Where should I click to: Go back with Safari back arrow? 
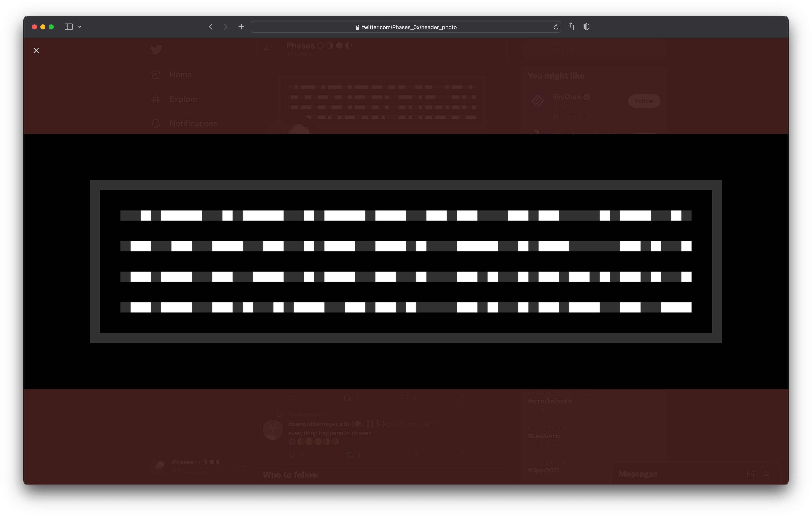coord(211,27)
